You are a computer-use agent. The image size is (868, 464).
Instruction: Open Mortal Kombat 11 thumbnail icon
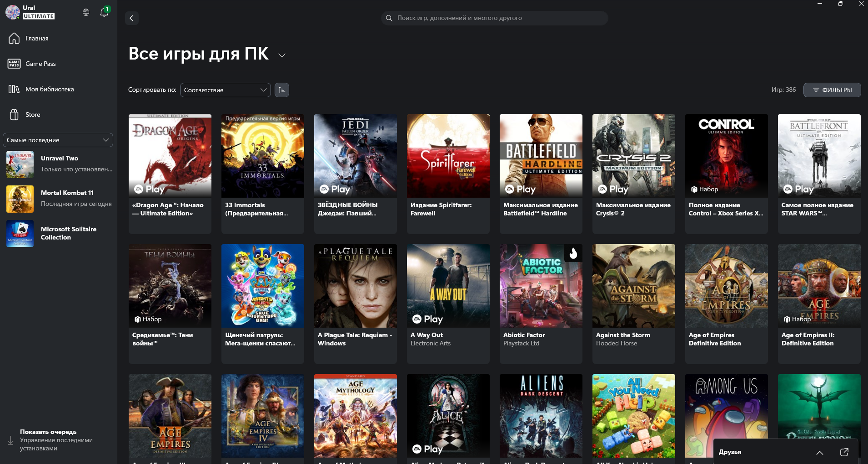tap(20, 199)
